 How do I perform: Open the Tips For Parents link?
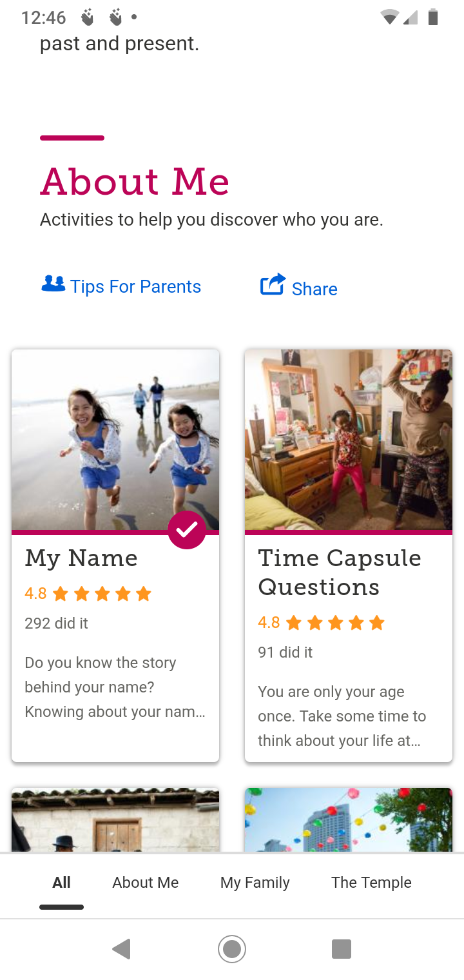click(135, 287)
